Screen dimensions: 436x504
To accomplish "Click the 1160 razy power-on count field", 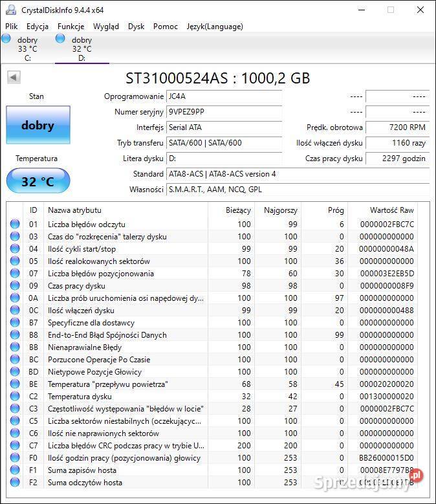I will pyautogui.click(x=398, y=143).
